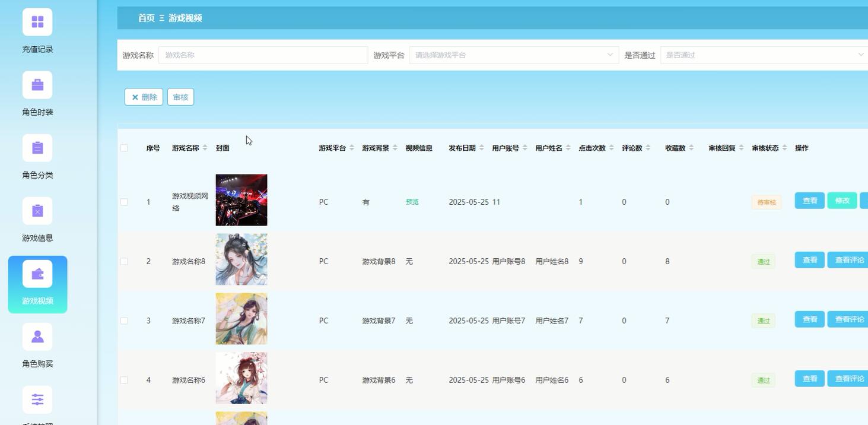Click 修改 for 游戏视频网络 row
868x425 pixels.
842,201
